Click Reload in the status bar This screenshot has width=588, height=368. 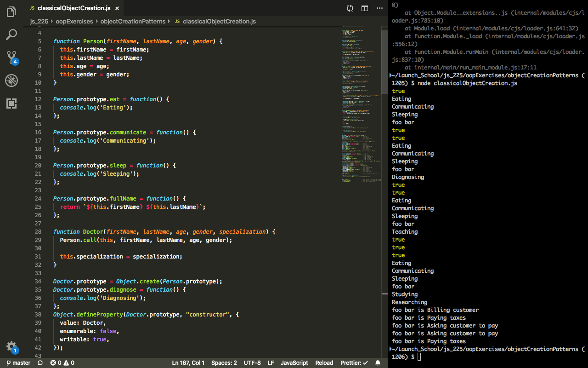click(324, 362)
